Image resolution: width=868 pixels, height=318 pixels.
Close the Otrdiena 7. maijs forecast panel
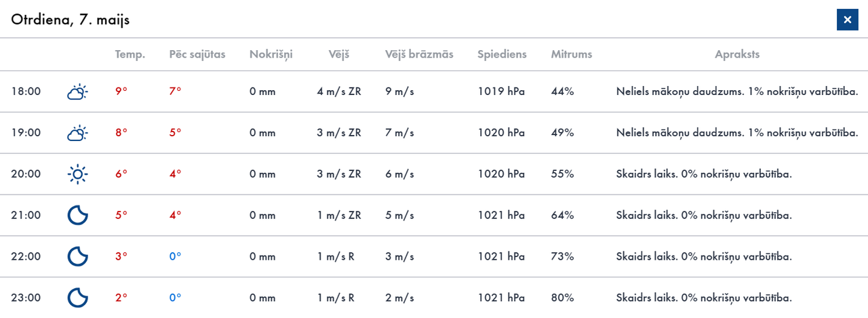(847, 20)
